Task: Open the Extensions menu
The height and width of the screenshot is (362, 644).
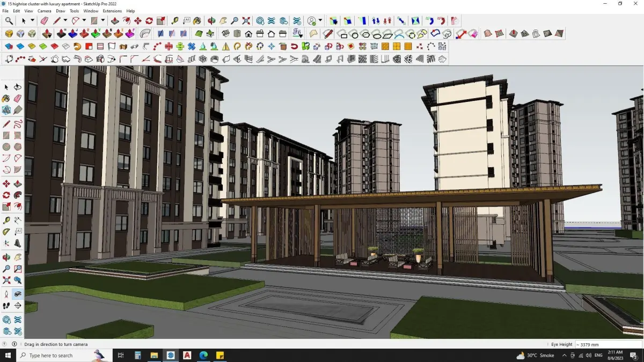Action: click(112, 11)
